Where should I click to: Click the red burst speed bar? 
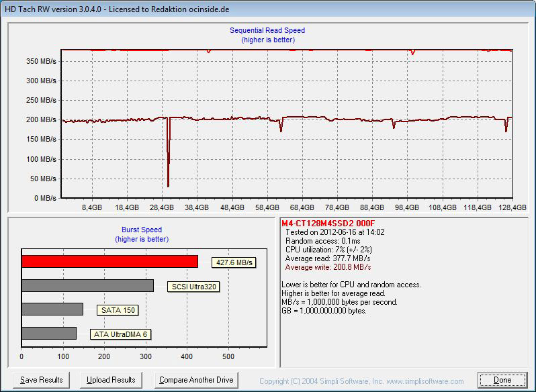coord(109,262)
